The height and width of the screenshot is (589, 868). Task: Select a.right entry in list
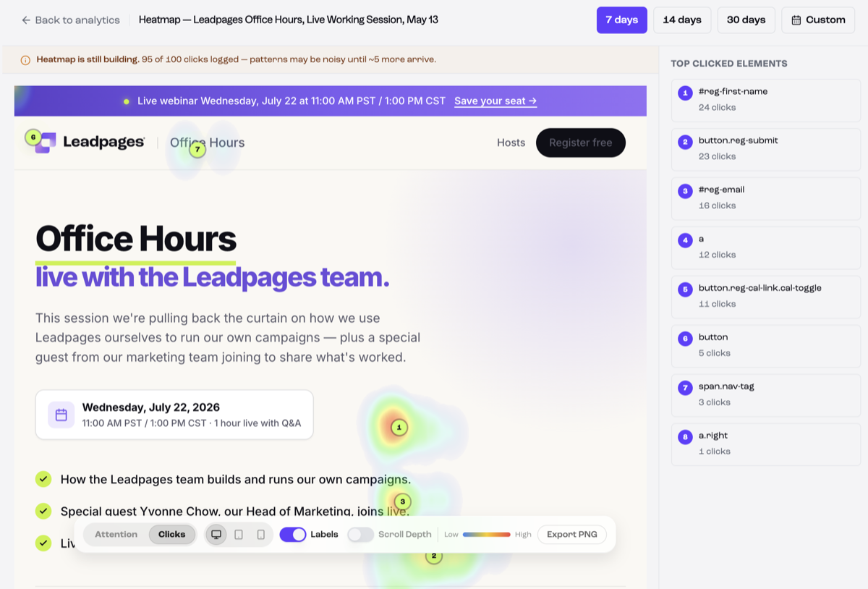pyautogui.click(x=766, y=444)
